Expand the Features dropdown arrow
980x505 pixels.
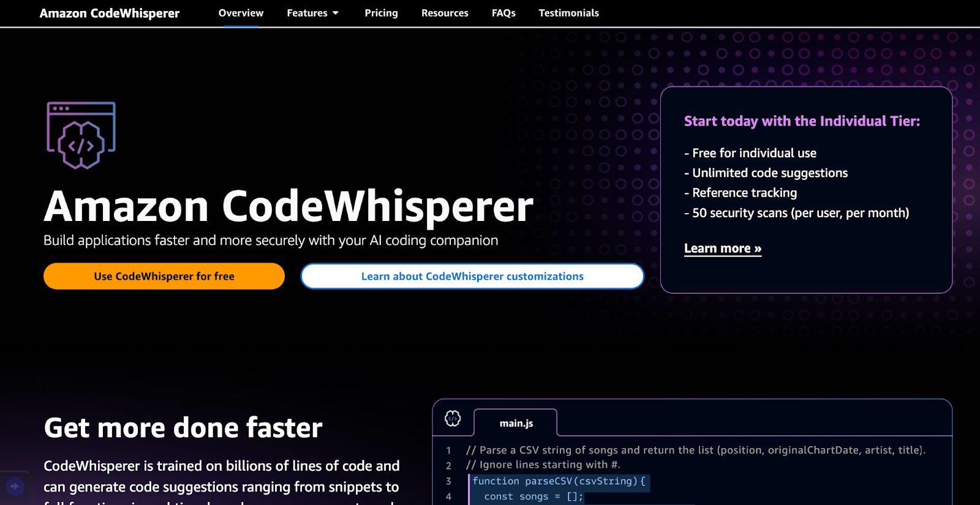336,13
